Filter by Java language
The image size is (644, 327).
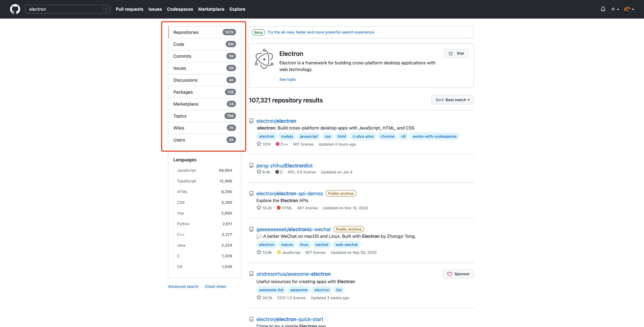click(x=204, y=245)
